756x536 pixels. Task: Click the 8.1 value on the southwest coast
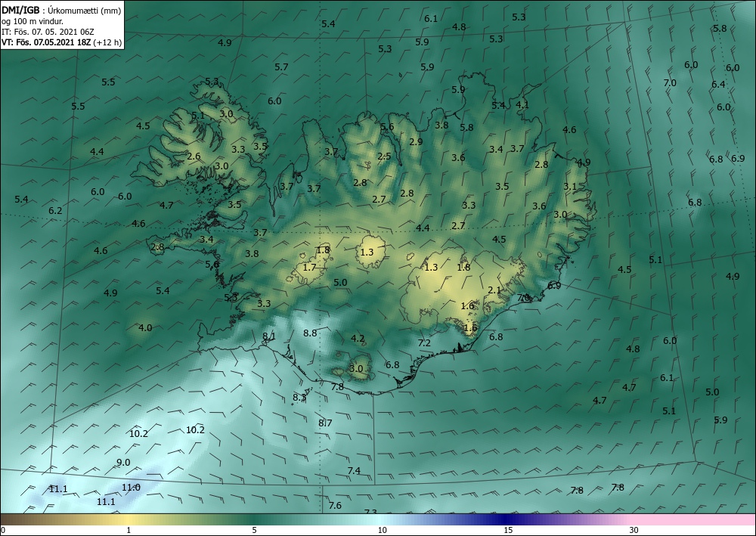pyautogui.click(x=268, y=336)
